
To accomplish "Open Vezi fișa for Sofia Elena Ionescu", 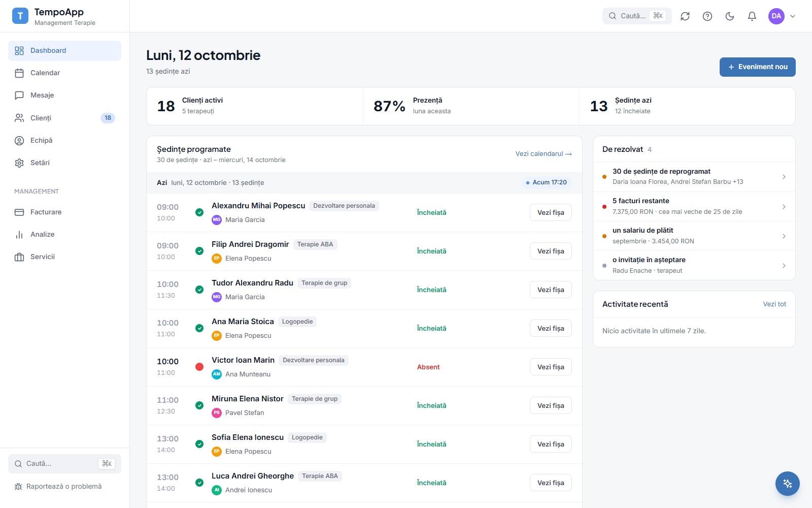I will pyautogui.click(x=551, y=444).
